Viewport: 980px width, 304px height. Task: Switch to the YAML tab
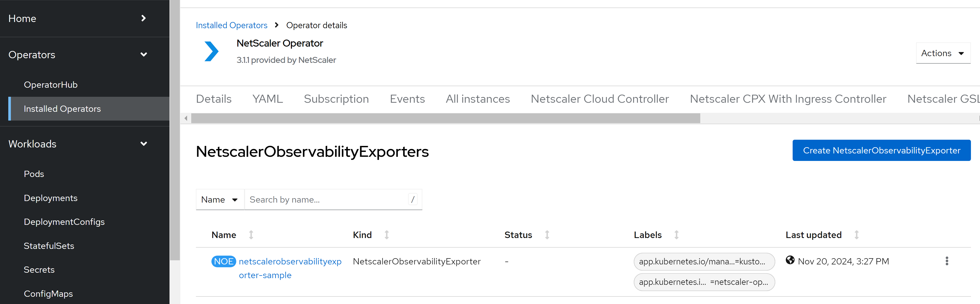pos(268,99)
